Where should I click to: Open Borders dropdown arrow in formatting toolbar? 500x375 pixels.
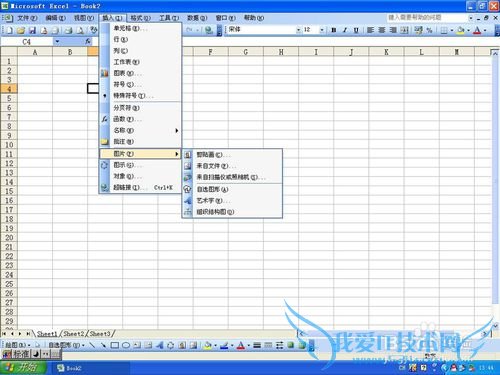coord(452,30)
